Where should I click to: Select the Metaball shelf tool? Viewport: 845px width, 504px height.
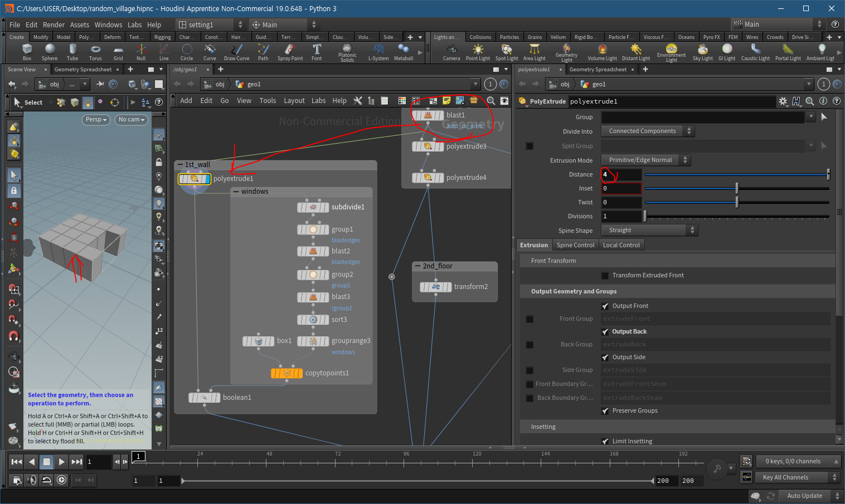[x=404, y=52]
